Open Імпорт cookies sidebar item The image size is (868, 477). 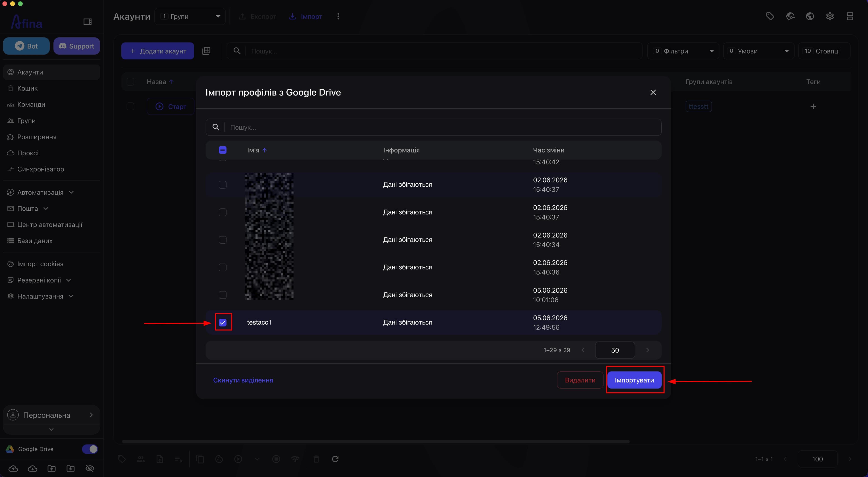tap(52, 264)
